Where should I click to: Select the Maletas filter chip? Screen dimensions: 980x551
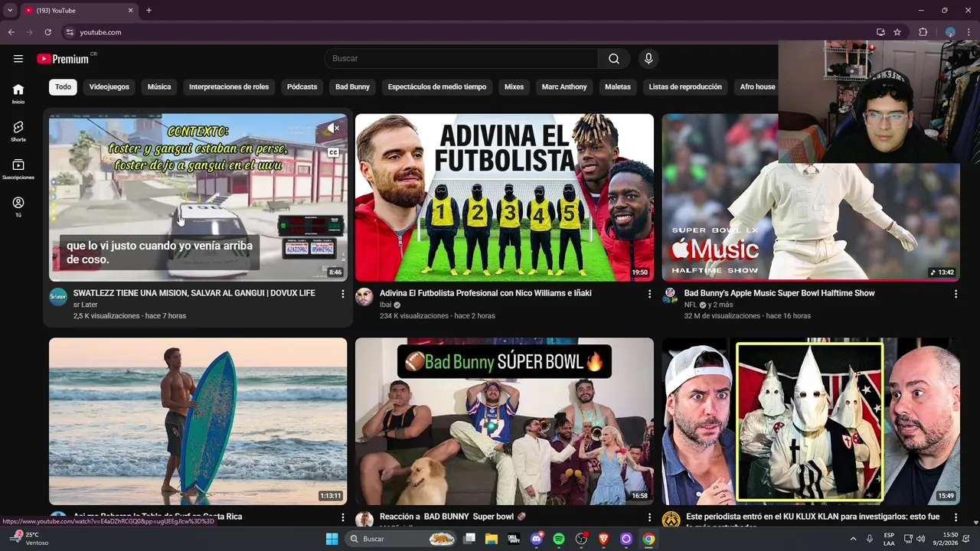[618, 86]
